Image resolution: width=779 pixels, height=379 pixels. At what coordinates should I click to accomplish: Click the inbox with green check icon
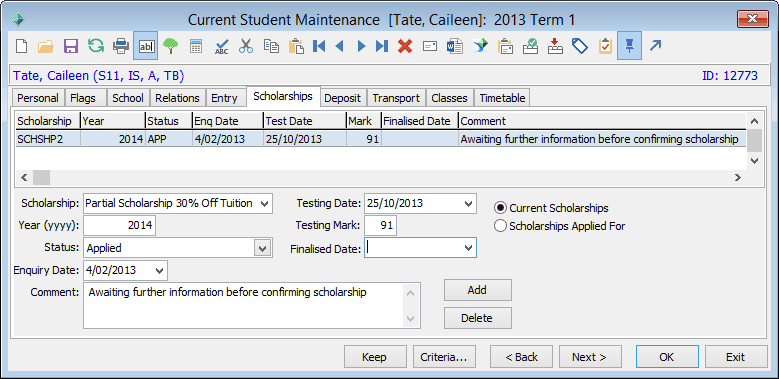pos(530,46)
